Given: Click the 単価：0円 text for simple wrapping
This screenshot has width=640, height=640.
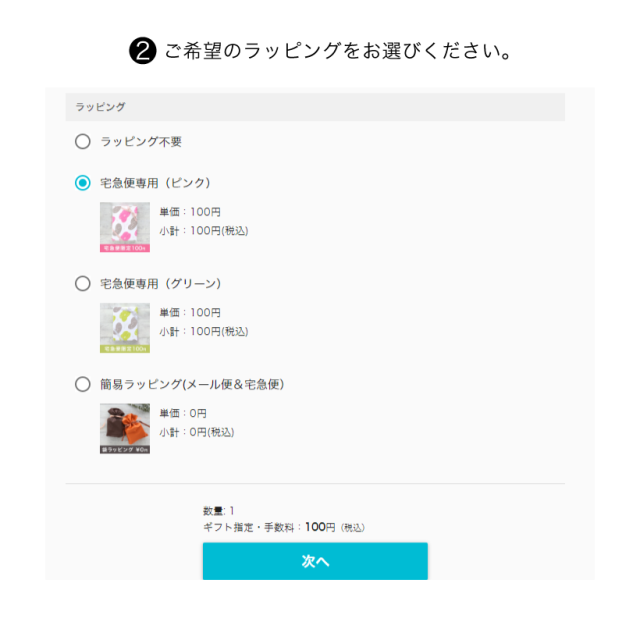Looking at the screenshot, I should click(183, 413).
